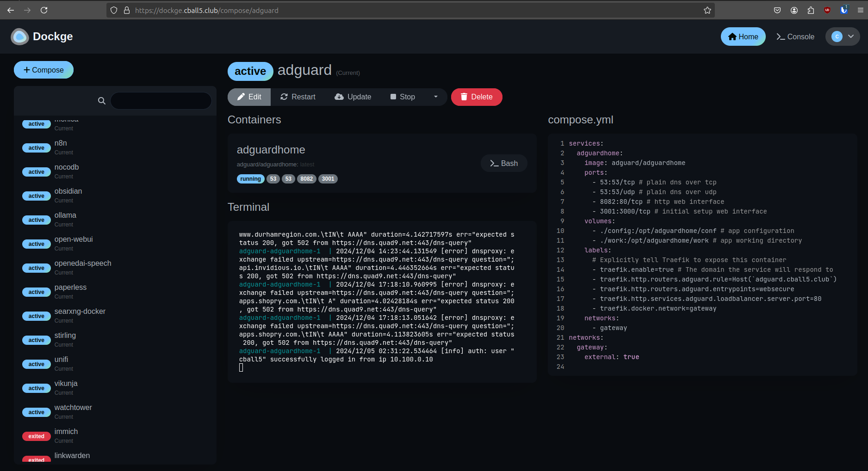Click the adguardhome container name

[x=271, y=150]
